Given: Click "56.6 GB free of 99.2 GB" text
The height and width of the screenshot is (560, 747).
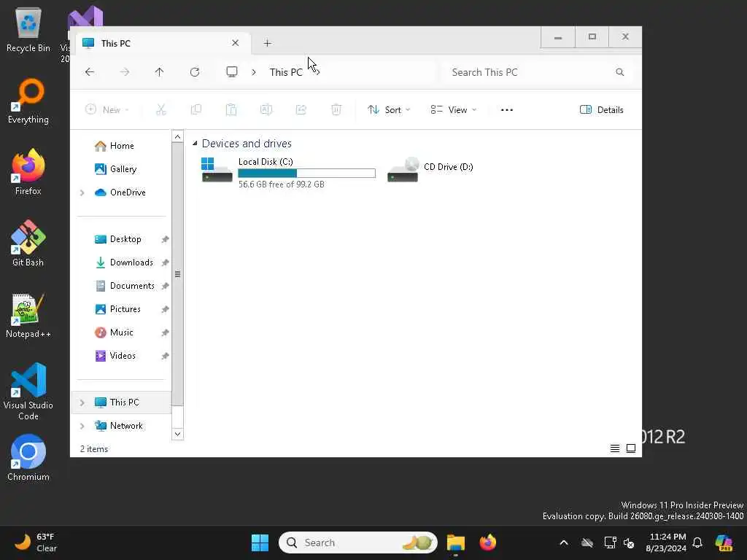Looking at the screenshot, I should [281, 184].
